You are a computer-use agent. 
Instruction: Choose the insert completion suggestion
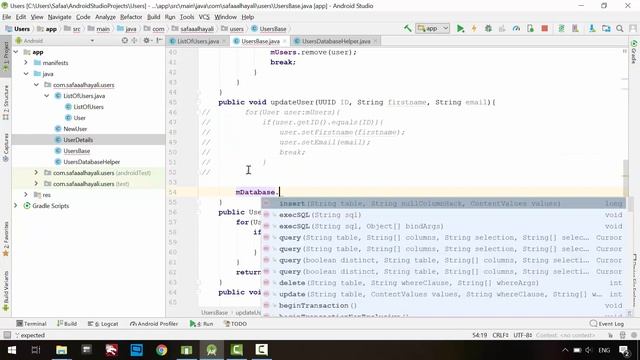(443, 203)
